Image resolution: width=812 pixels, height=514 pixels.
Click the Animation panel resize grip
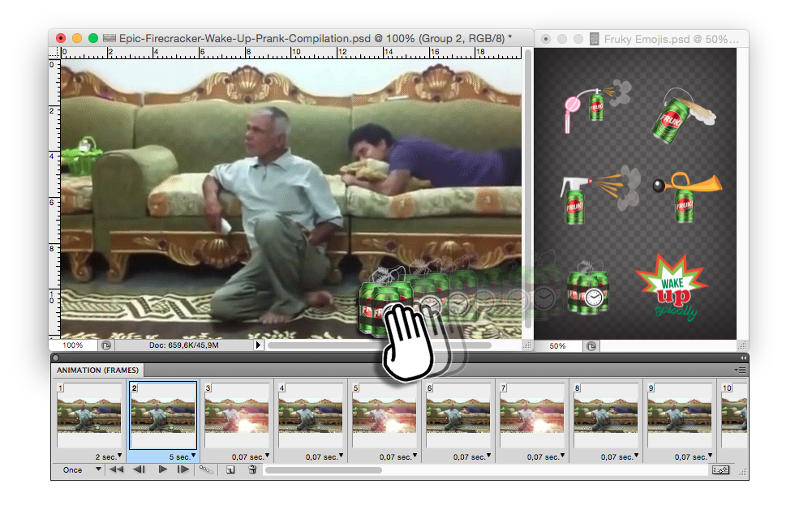tap(743, 471)
